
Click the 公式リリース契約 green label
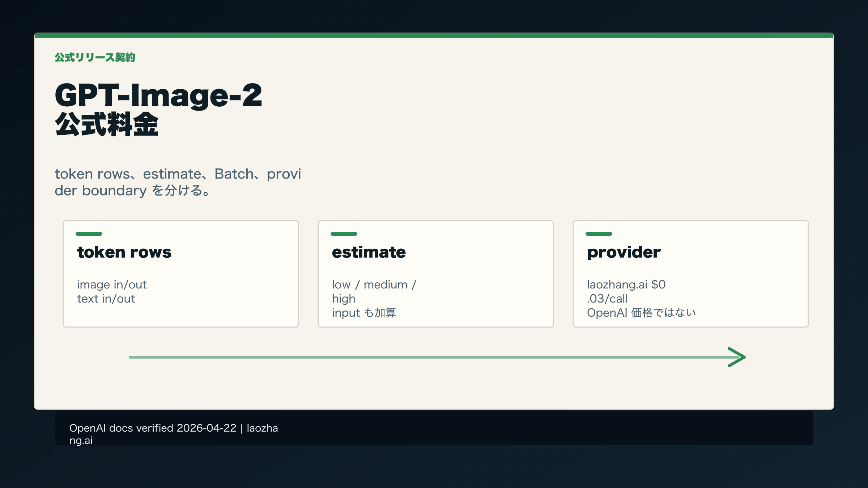click(x=95, y=57)
